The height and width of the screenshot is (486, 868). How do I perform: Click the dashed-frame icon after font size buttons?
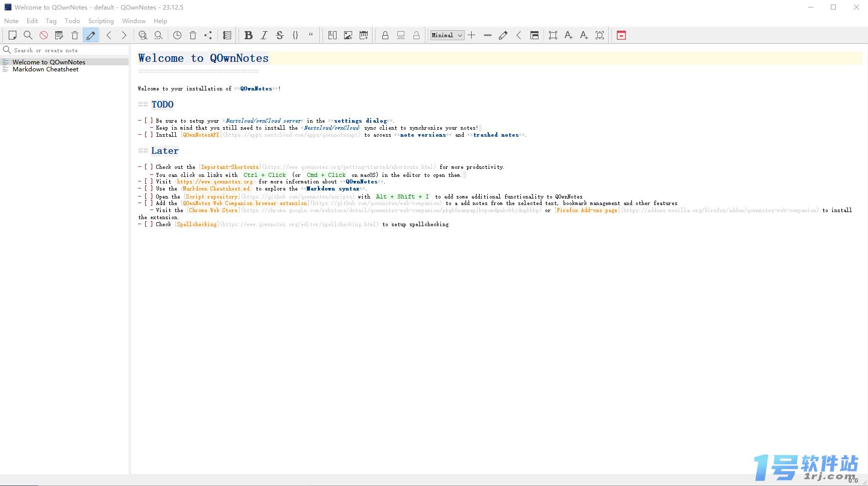coord(600,35)
